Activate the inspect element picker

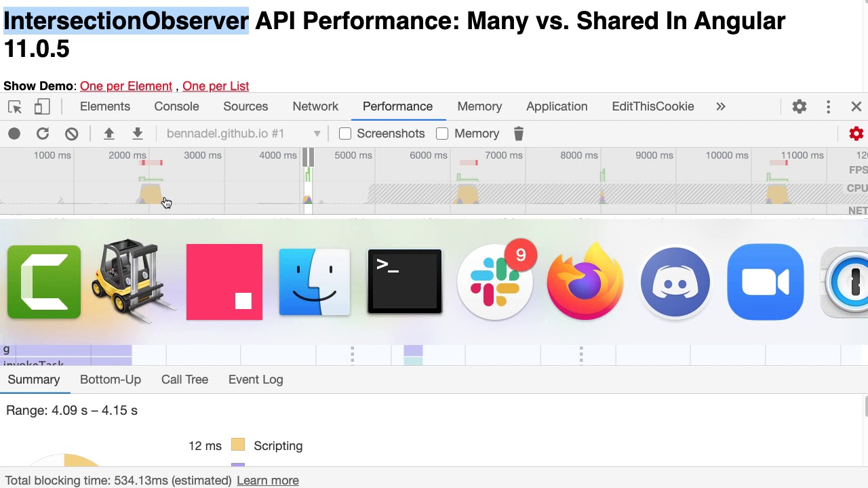click(x=15, y=106)
